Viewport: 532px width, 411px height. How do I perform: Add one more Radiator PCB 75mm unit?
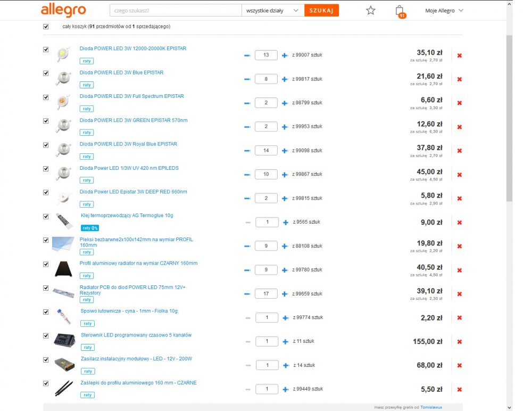[285, 294]
